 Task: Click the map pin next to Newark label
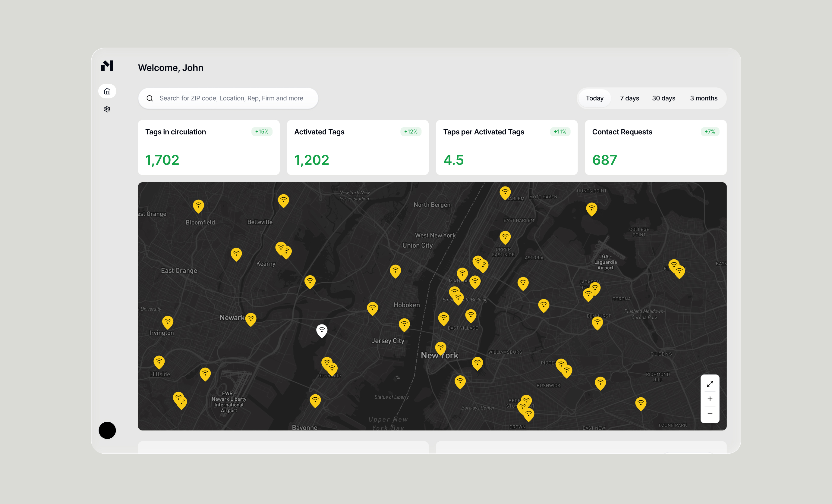click(251, 319)
